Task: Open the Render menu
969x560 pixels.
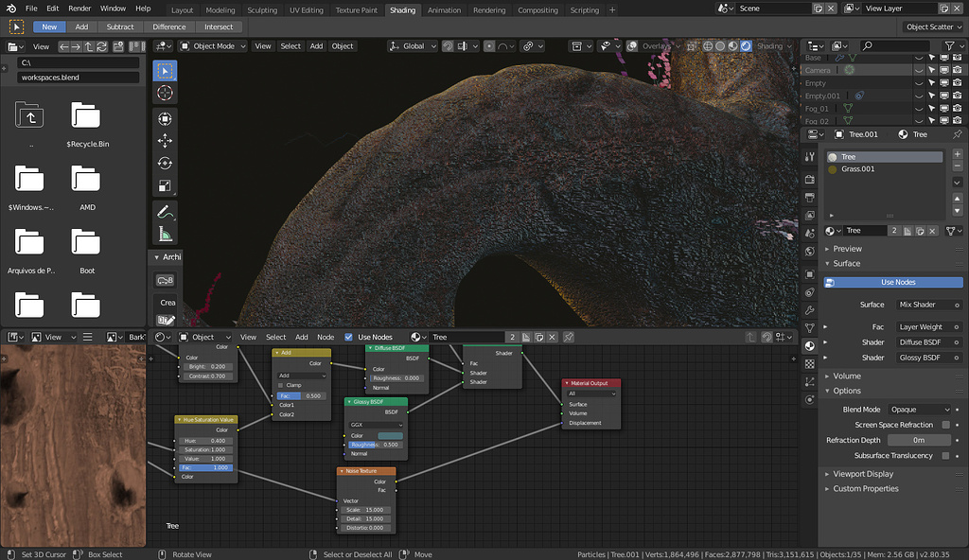Action: (x=79, y=9)
